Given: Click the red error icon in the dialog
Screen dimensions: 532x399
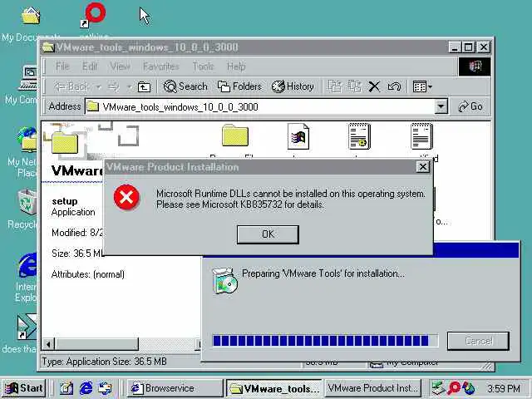Looking at the screenshot, I should pos(126,197).
